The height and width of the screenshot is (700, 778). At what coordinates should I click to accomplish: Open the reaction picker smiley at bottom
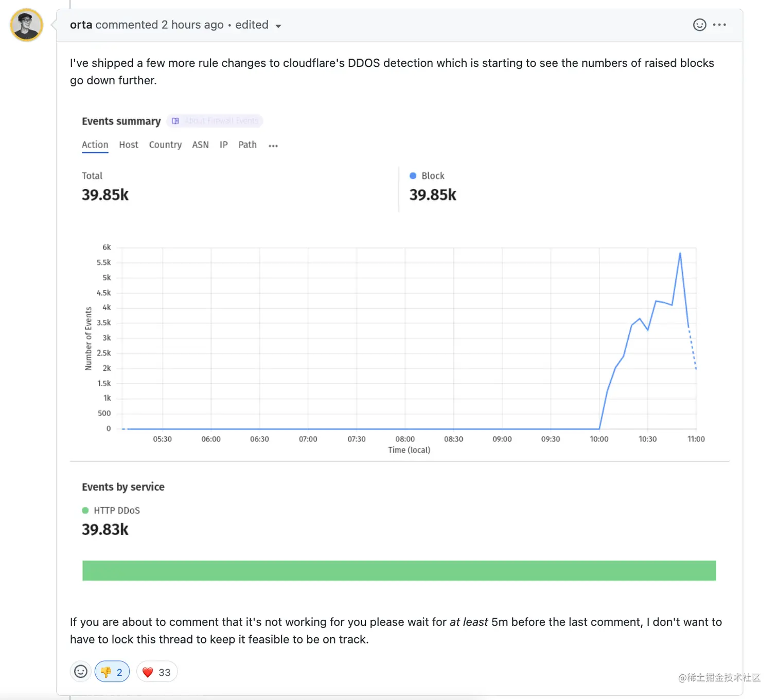[81, 672]
